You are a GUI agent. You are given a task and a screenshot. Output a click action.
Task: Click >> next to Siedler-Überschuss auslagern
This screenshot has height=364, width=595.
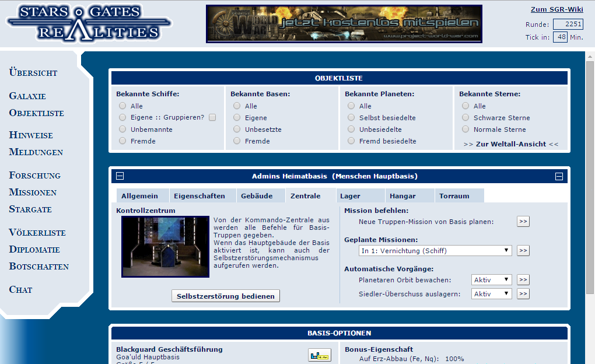pyautogui.click(x=523, y=294)
